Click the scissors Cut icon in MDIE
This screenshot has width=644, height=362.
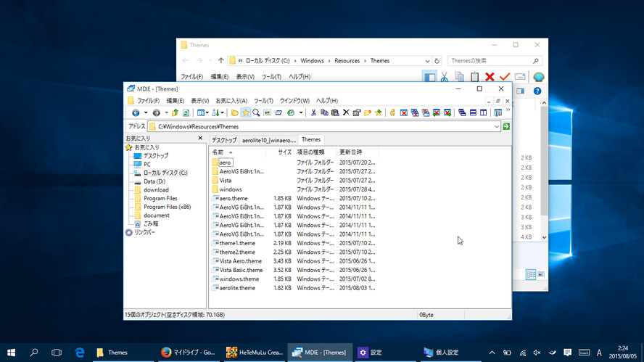click(313, 112)
